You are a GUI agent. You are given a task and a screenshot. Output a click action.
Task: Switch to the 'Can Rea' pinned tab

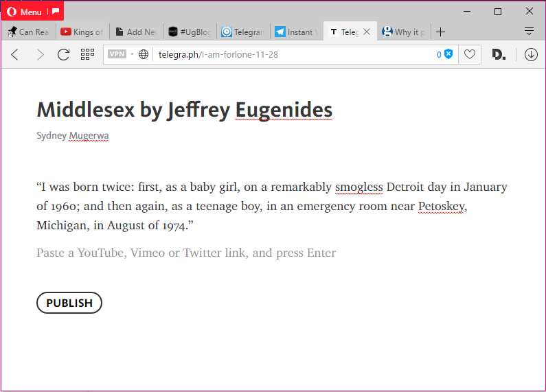coord(30,32)
